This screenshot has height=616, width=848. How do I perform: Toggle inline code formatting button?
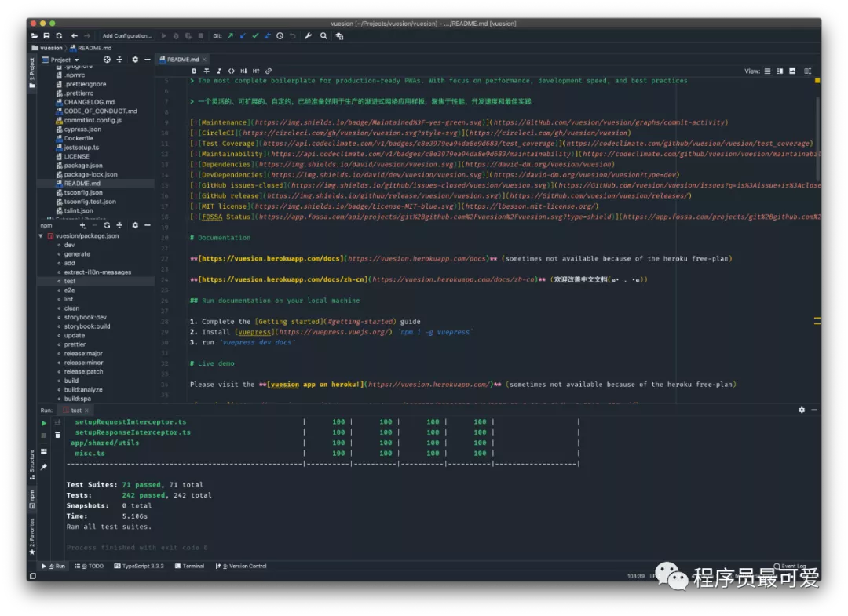tap(232, 71)
